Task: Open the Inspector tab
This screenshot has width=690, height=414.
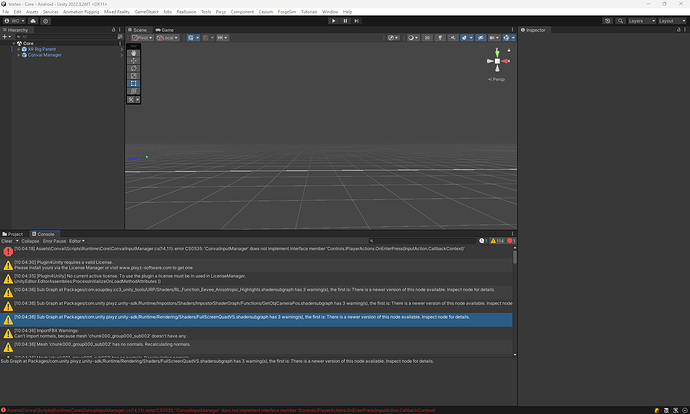Action: [533, 30]
